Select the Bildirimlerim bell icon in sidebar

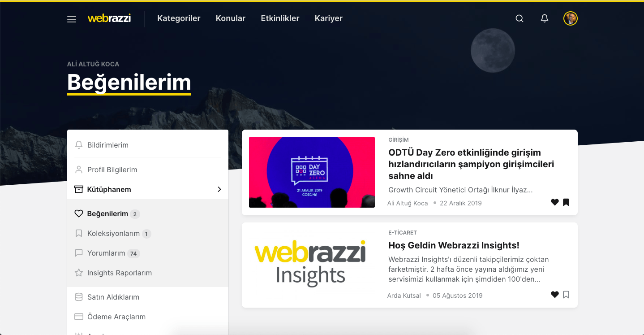tap(79, 145)
